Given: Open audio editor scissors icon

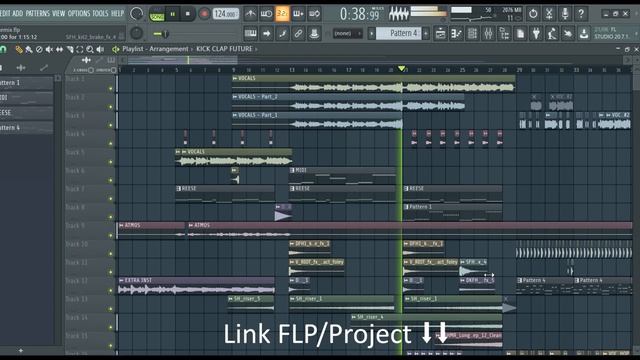Looking at the screenshot, I should [x=549, y=13].
